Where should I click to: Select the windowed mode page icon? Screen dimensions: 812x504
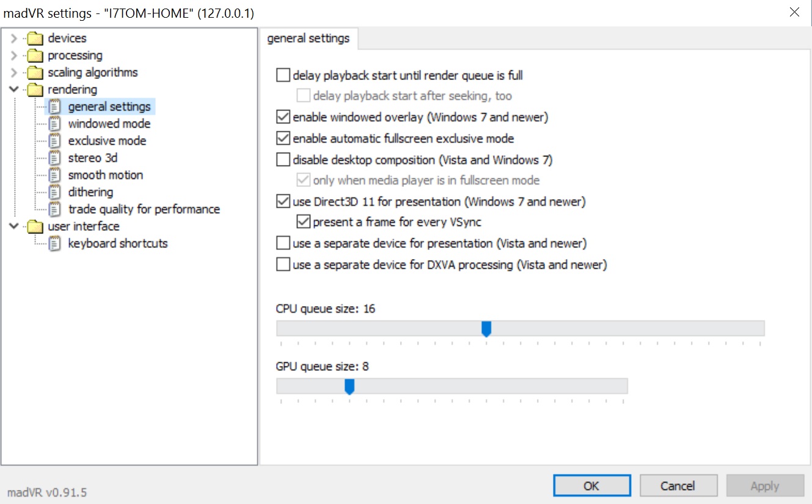(x=56, y=124)
